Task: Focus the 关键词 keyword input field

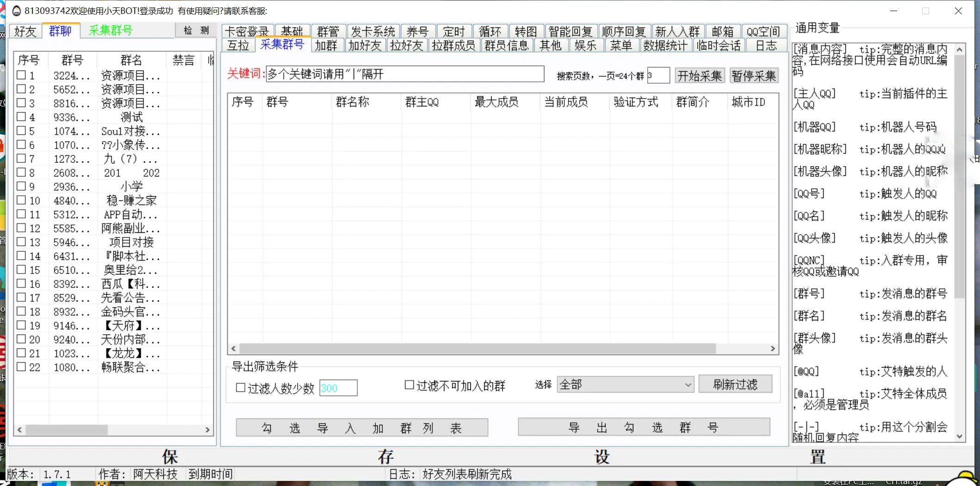Action: tap(405, 75)
